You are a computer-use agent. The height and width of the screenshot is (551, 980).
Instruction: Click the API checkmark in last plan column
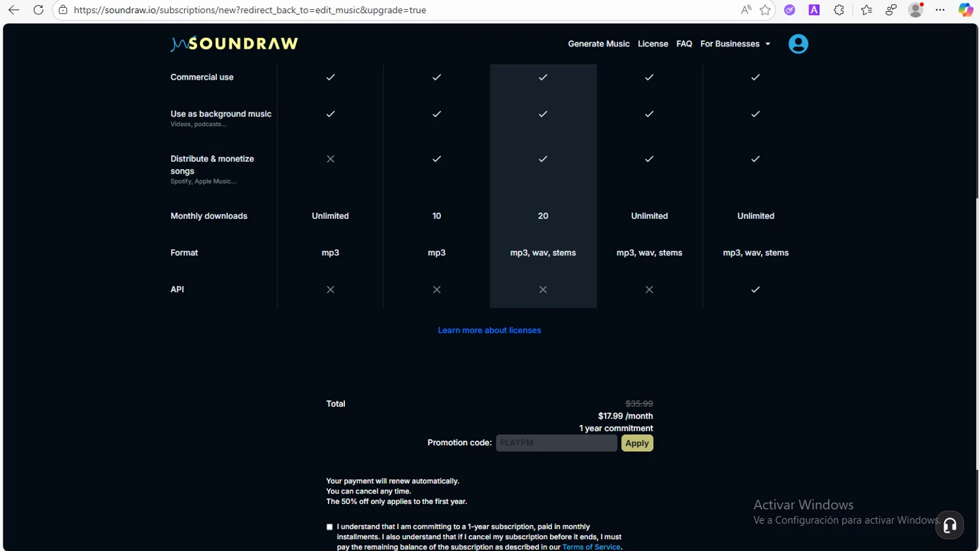pyautogui.click(x=755, y=289)
